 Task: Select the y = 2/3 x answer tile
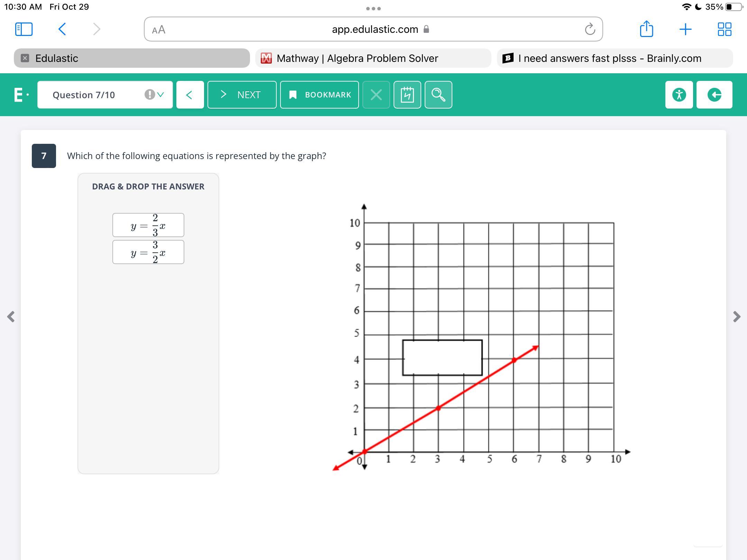click(148, 225)
